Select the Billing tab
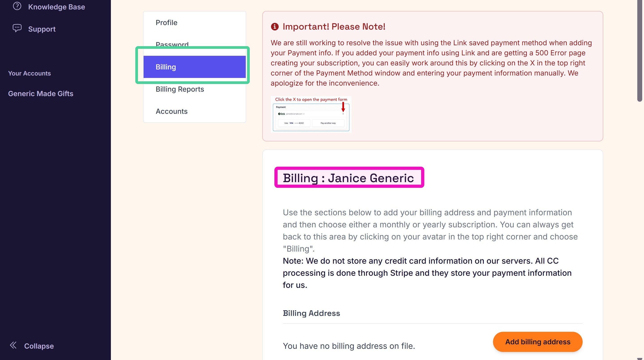Screen dimensions: 644x360 tap(194, 67)
